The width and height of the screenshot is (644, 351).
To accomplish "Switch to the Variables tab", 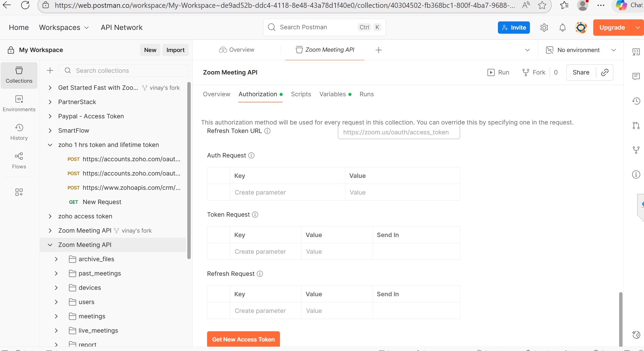I will tap(335, 94).
